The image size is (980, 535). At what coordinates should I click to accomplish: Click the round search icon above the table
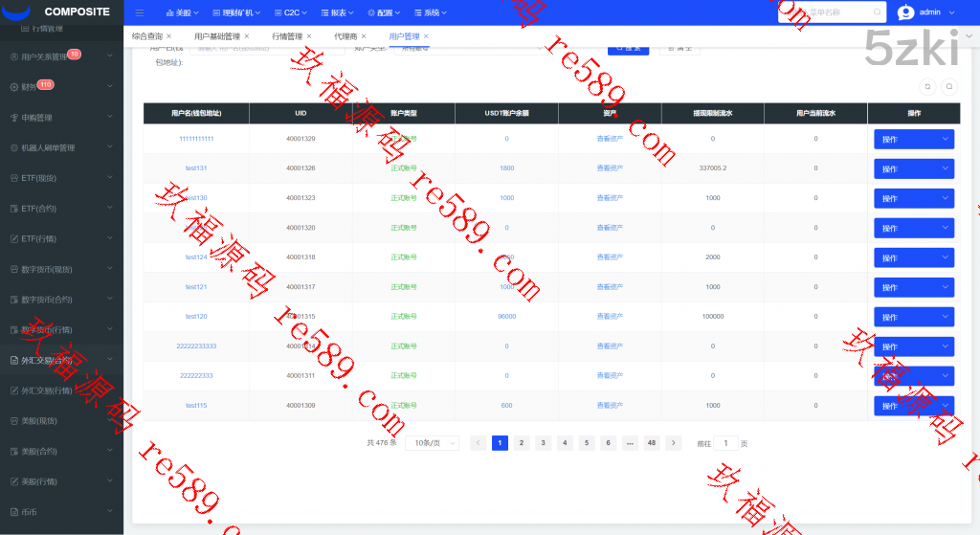pyautogui.click(x=949, y=86)
